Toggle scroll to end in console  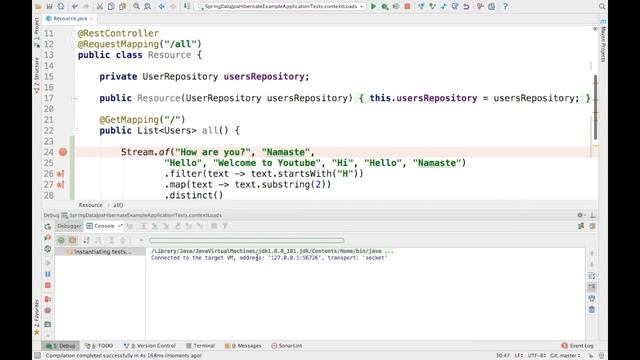pyautogui.click(x=592, y=287)
